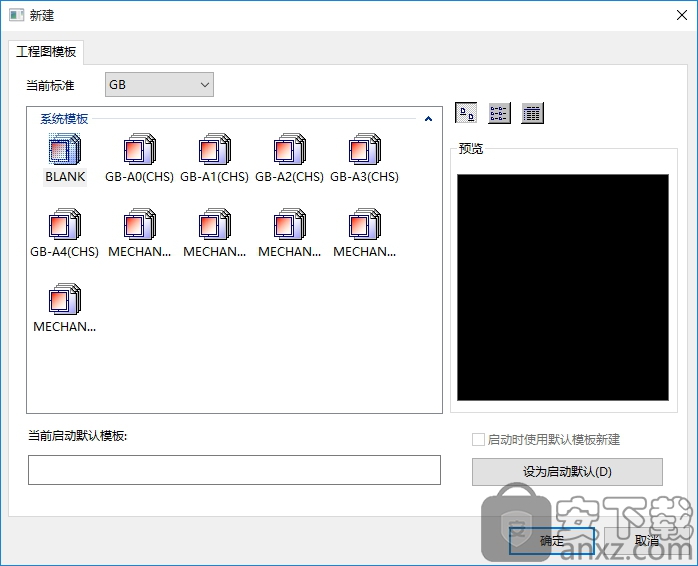
Task: Click the black 预览 preview pane
Action: click(562, 287)
